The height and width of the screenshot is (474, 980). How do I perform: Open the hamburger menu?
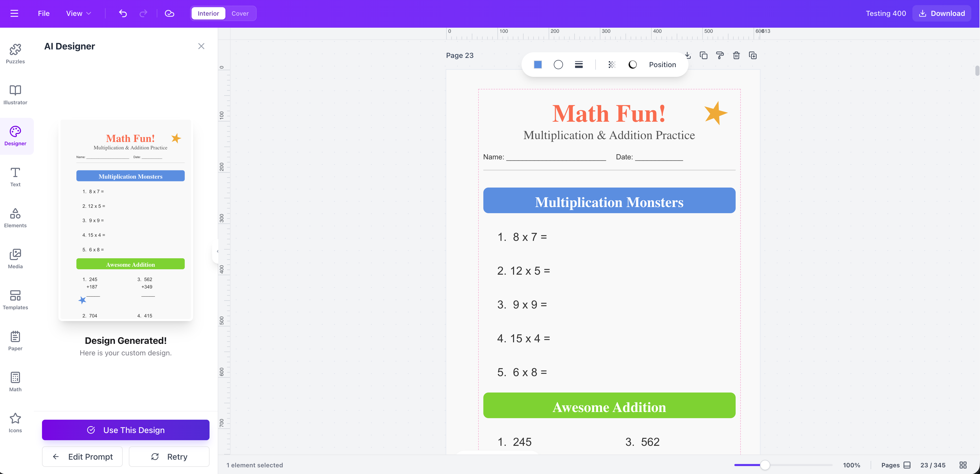tap(14, 13)
